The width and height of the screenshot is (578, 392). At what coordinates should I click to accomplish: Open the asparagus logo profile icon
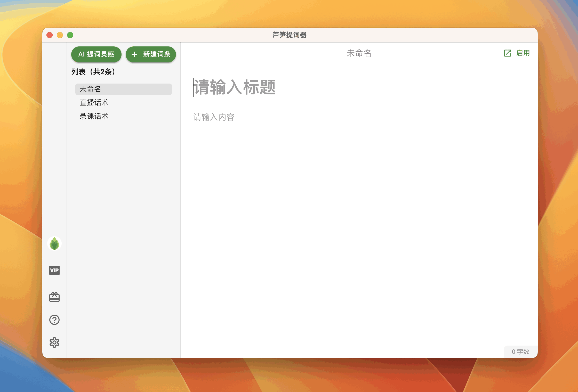click(54, 243)
